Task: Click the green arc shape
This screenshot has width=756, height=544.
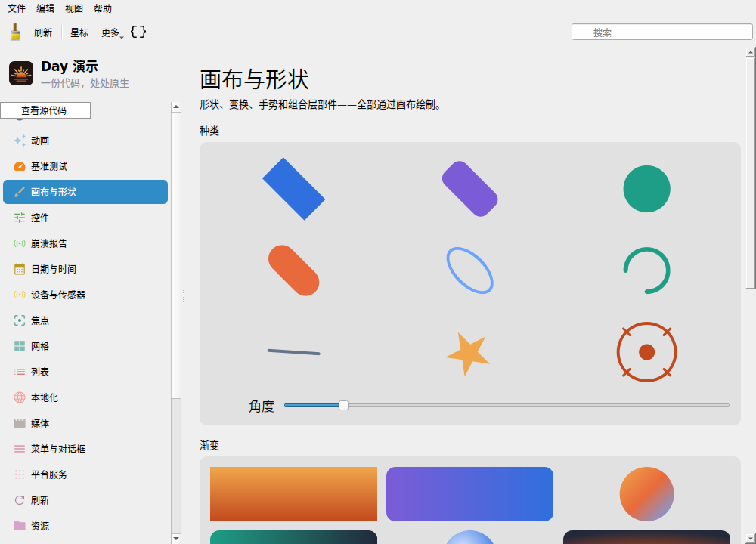Action: click(x=646, y=270)
